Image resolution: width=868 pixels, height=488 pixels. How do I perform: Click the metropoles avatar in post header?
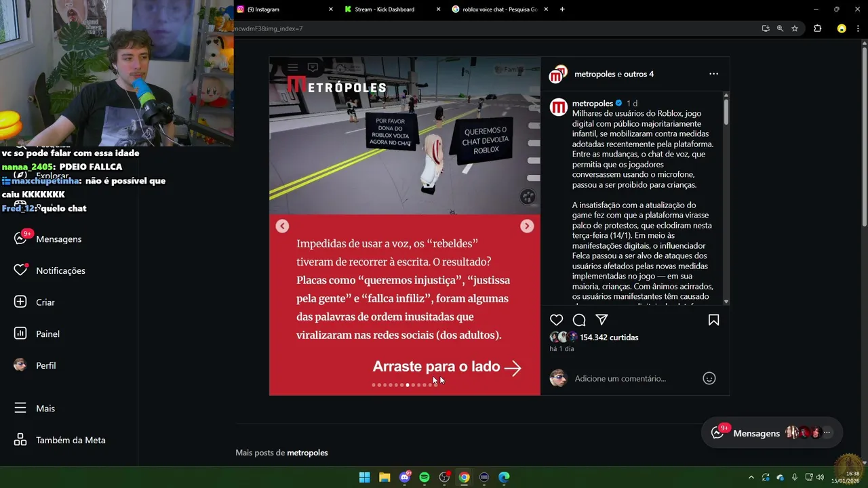[558, 75]
